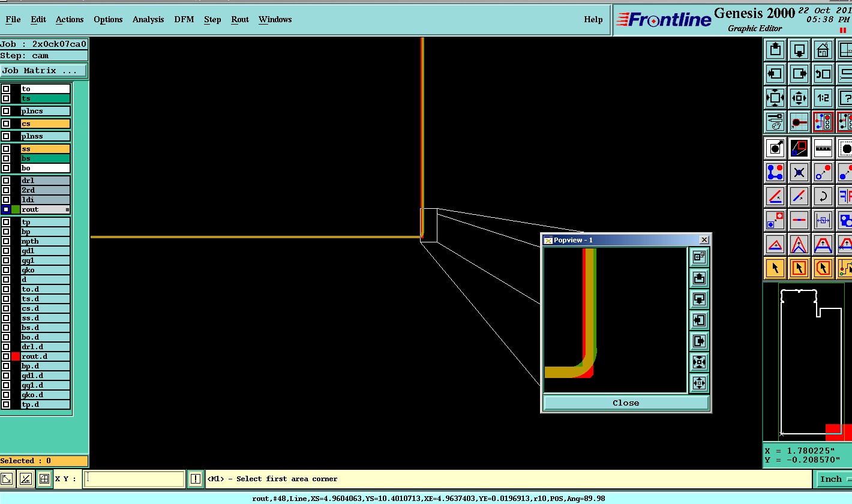852x504 pixels.
Task: Toggle the checkbox for layer 'cs'
Action: (6, 124)
